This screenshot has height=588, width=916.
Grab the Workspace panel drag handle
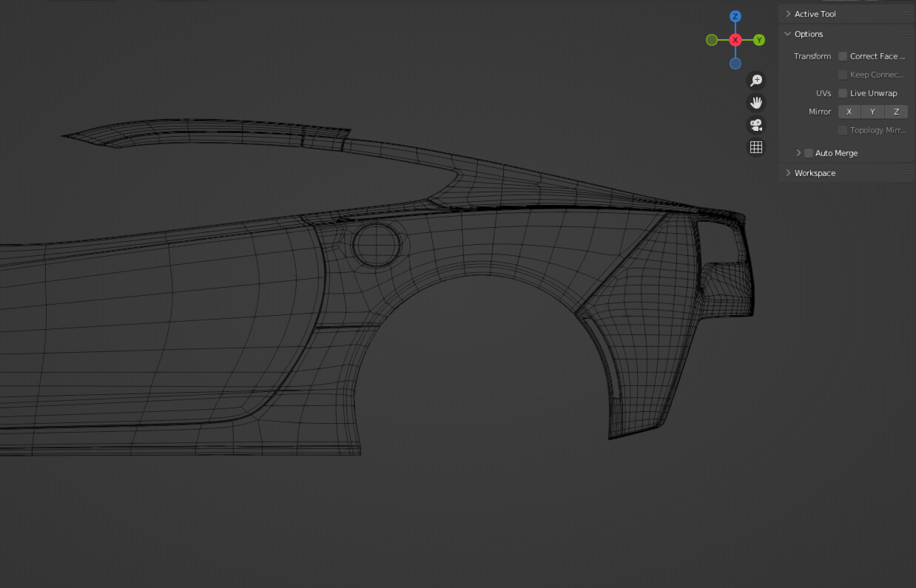pos(906,173)
